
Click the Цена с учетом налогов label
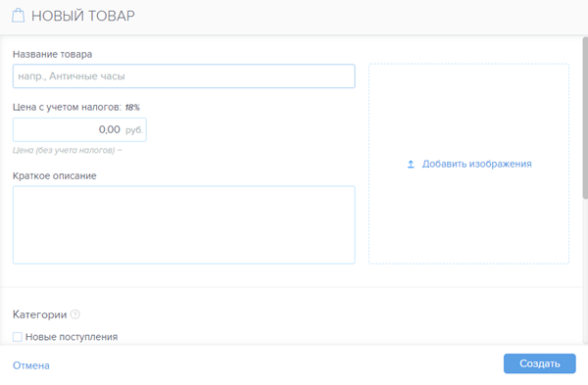click(67, 107)
